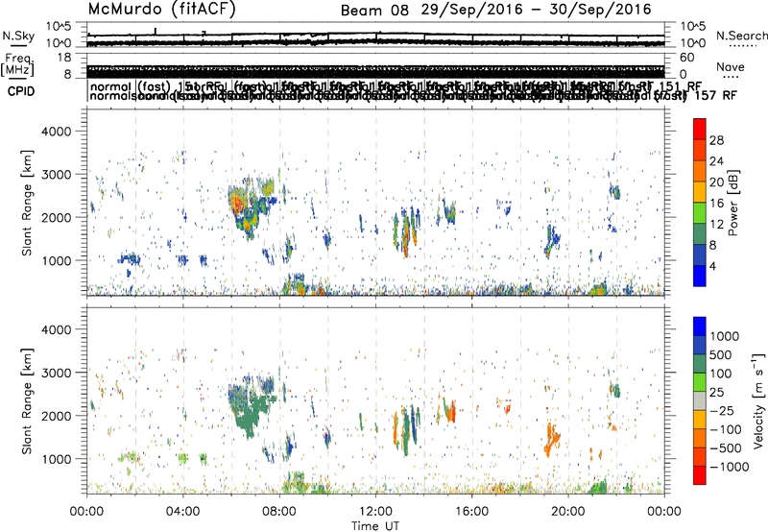The image size is (768, 532).
Task: Click the "Time UT" axis label
Action: (375, 525)
